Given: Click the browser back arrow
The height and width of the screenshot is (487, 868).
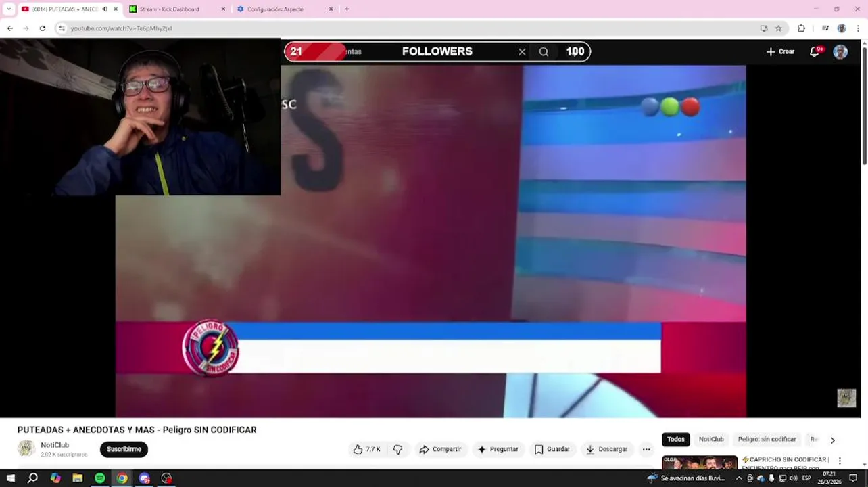Looking at the screenshot, I should pos(10,28).
